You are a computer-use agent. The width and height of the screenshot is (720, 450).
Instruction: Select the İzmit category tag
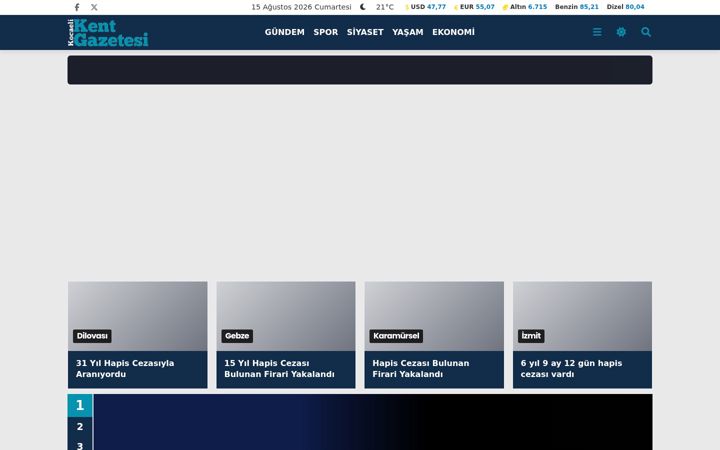coord(531,336)
